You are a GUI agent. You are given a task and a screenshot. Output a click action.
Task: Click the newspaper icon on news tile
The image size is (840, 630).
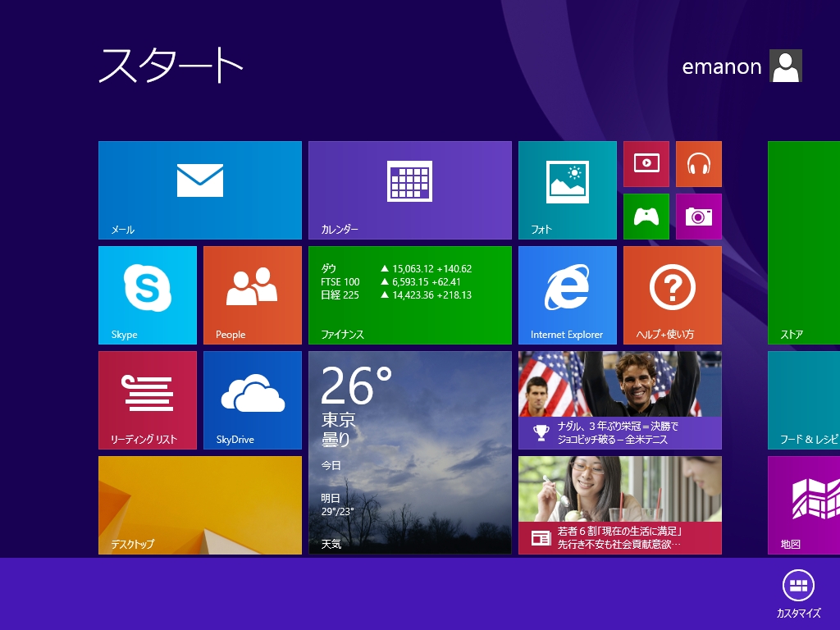click(x=541, y=538)
